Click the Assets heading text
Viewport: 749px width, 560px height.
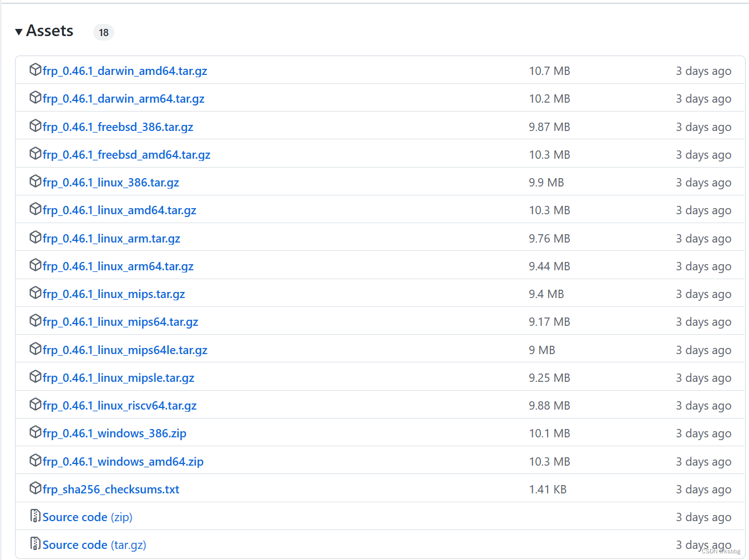click(x=50, y=31)
